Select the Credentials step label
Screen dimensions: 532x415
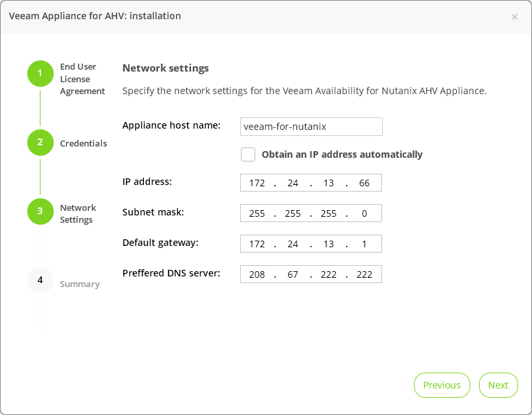84,143
